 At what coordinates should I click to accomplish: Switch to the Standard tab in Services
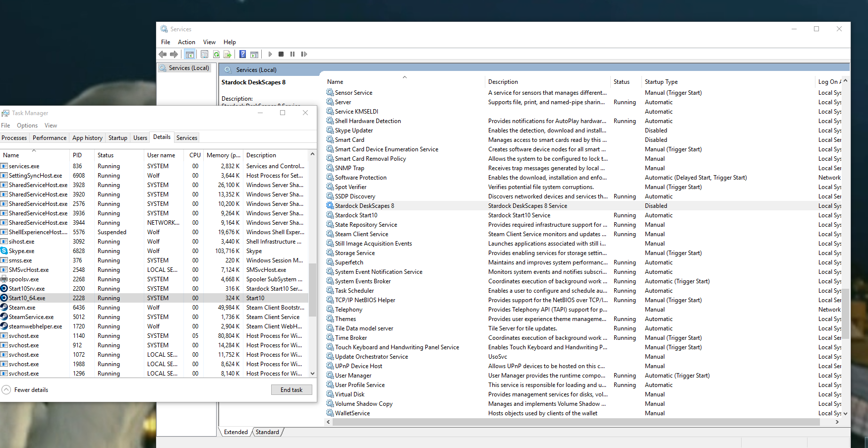coord(268,432)
